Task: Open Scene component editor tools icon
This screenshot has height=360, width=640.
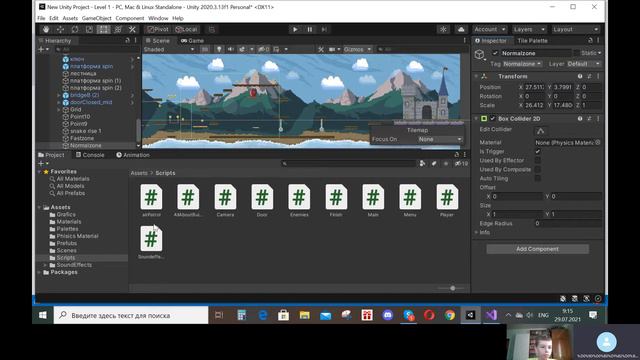Action: [321, 49]
